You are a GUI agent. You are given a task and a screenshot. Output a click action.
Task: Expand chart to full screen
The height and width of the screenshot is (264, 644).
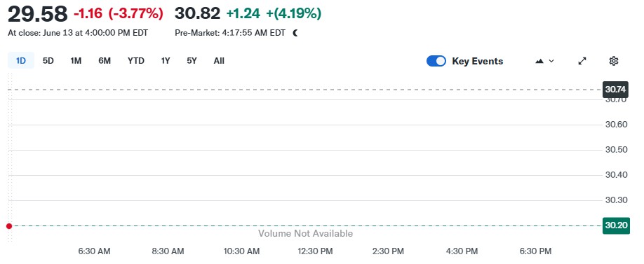point(582,61)
